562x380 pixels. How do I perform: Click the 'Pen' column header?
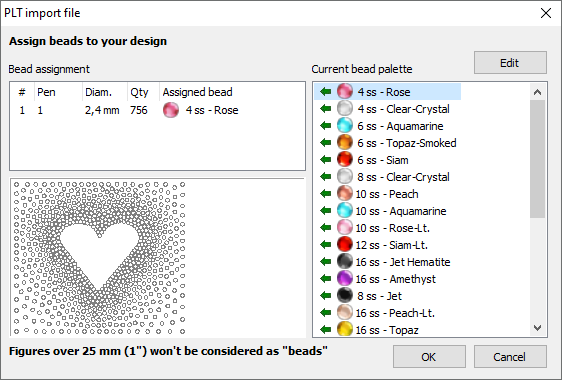(x=46, y=92)
